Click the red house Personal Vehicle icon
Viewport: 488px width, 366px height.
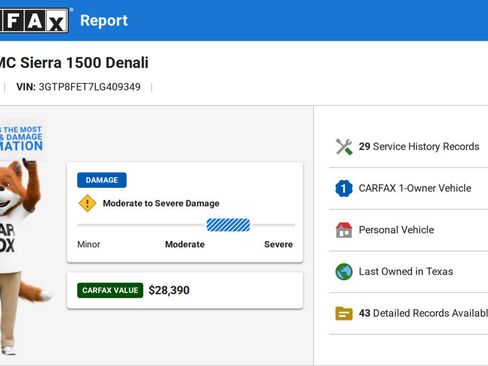(x=344, y=230)
